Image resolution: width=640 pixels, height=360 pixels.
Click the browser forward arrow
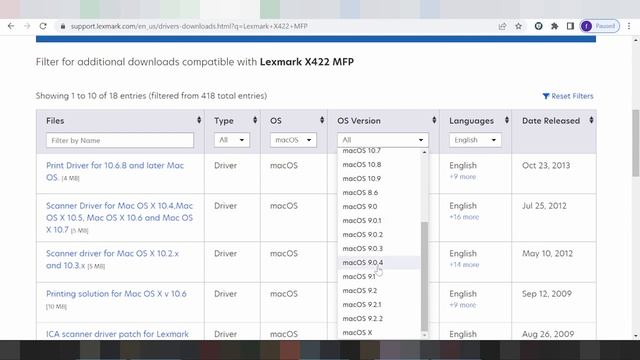[x=27, y=26]
